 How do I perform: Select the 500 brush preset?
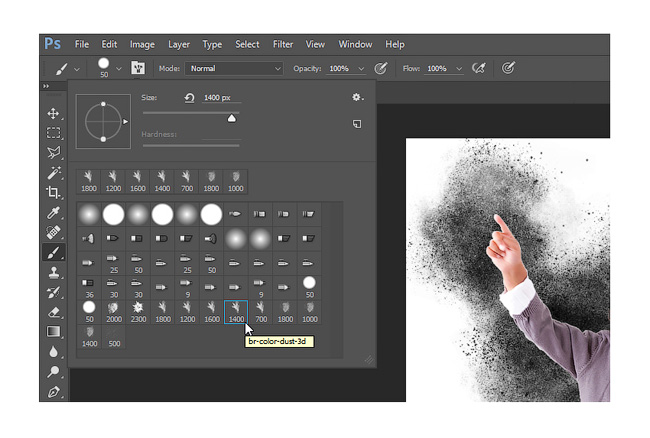(x=114, y=336)
